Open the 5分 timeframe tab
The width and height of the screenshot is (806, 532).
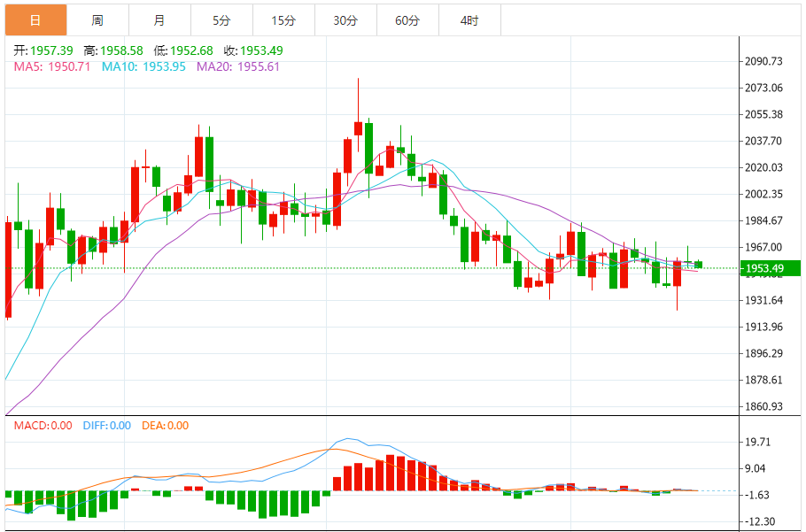222,20
